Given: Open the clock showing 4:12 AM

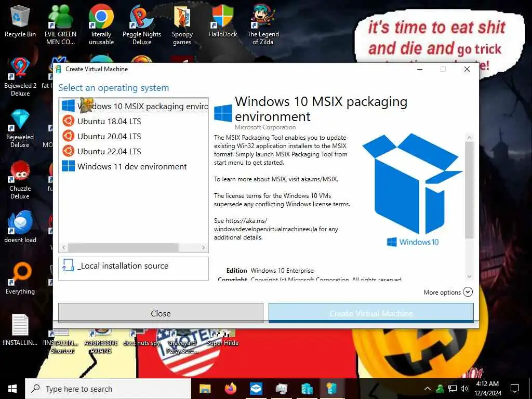Looking at the screenshot, I should pyautogui.click(x=487, y=389).
